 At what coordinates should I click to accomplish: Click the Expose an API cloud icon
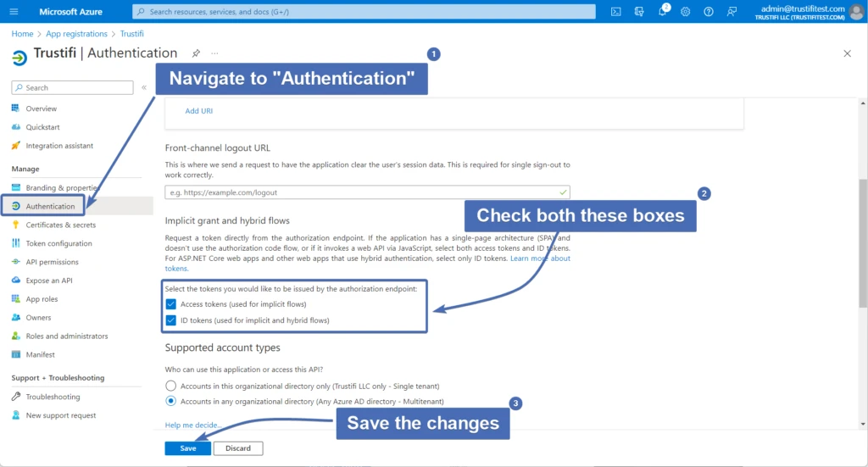(x=15, y=280)
